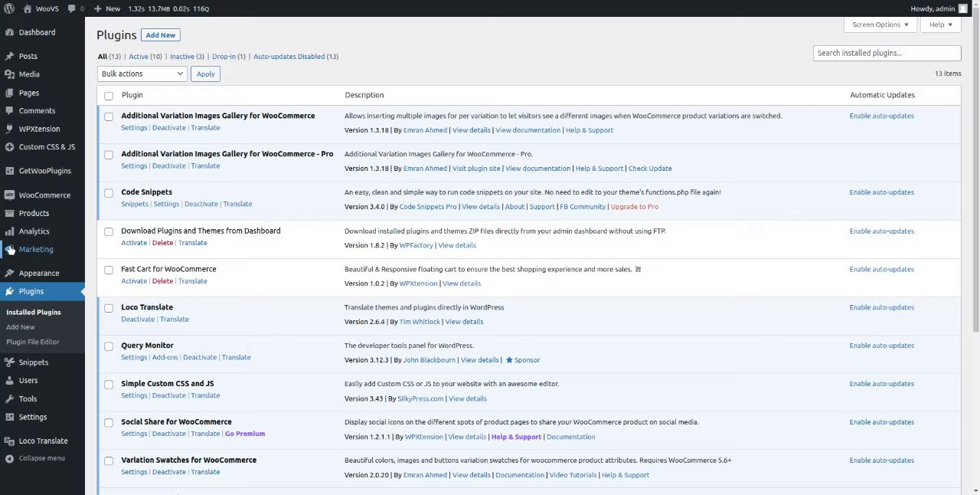Check the Code Snippets plugin checkbox
This screenshot has height=495, width=980.
pos(109,193)
